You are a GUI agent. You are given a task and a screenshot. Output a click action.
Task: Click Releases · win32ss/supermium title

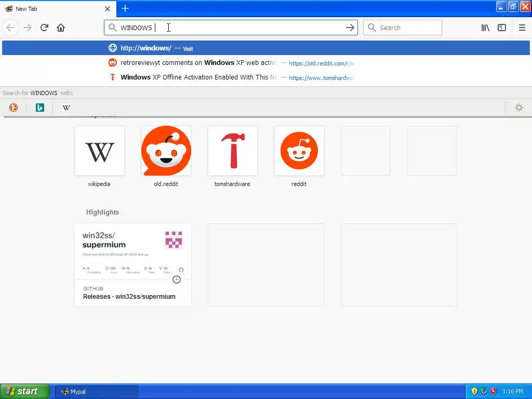point(129,297)
